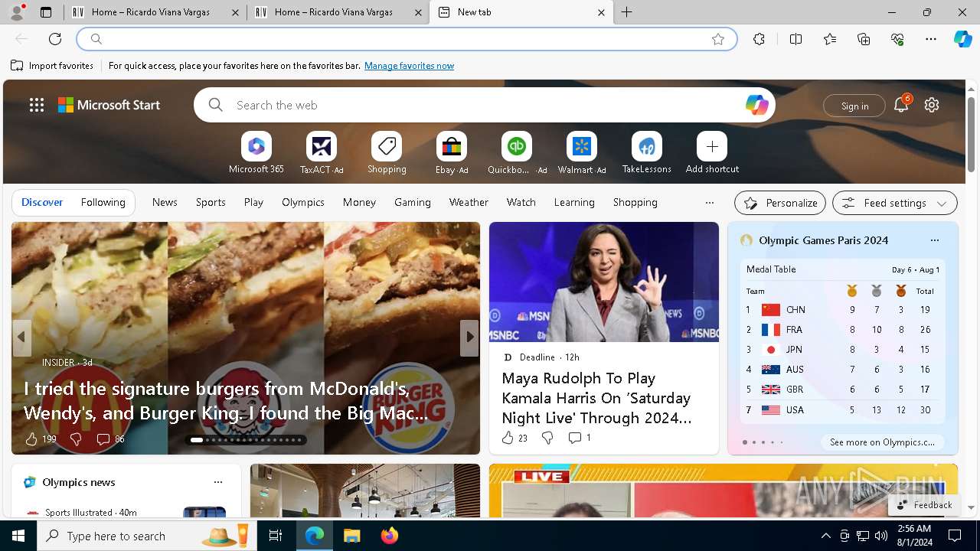Viewport: 980px width, 551px height.
Task: Open File Explorer from the taskbar
Action: 351,536
